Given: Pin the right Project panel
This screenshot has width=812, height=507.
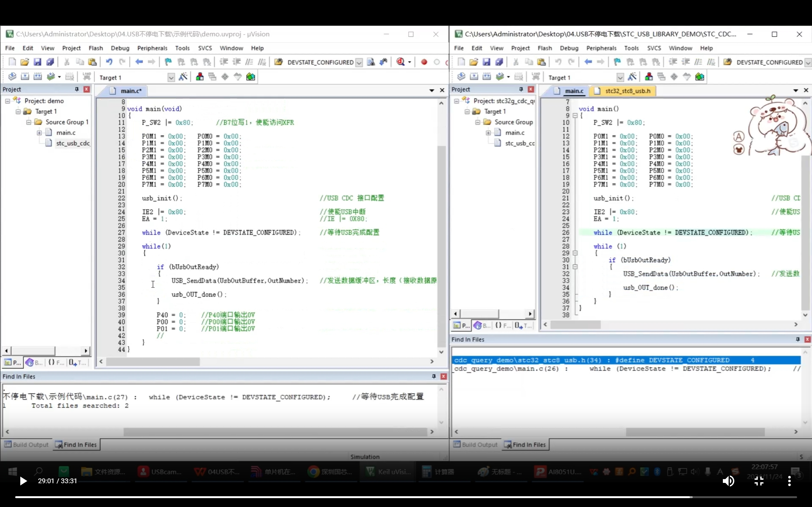Looking at the screenshot, I should 521,89.
